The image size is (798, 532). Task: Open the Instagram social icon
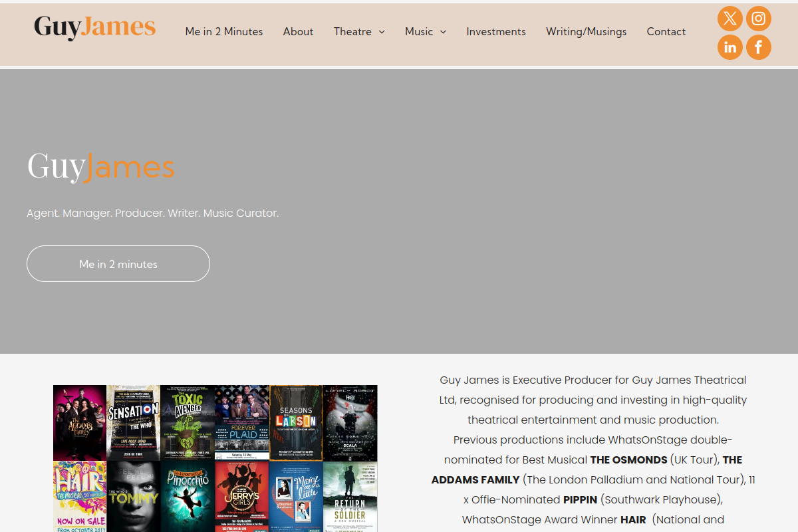(759, 19)
